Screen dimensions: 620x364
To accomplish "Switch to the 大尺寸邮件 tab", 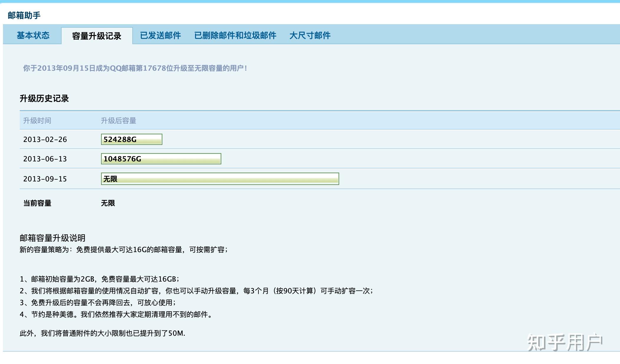I will click(x=310, y=35).
